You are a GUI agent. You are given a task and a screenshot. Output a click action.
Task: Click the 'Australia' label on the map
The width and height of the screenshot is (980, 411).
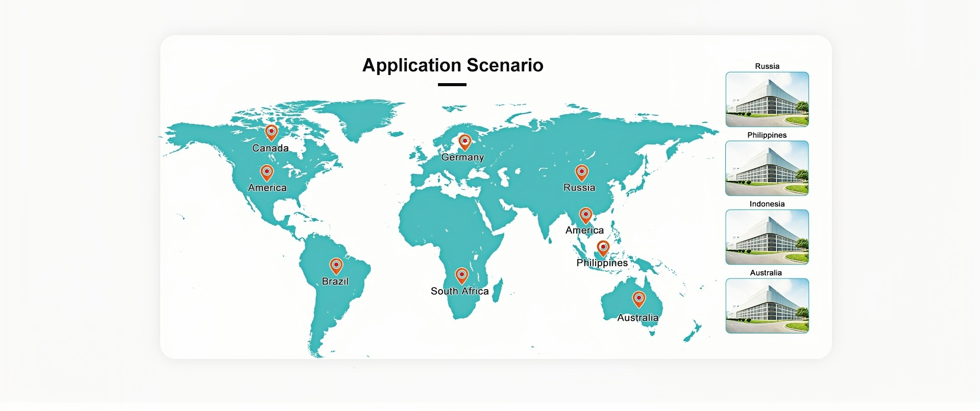638,318
